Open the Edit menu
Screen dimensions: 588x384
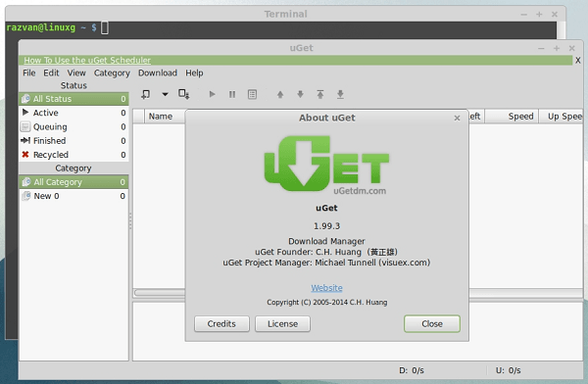pos(51,72)
